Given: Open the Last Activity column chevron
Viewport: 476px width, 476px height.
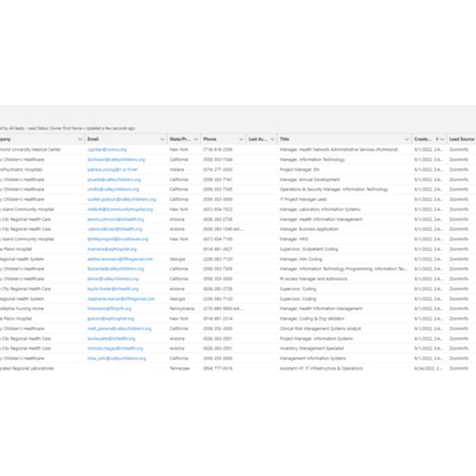Looking at the screenshot, I should [x=272, y=139].
